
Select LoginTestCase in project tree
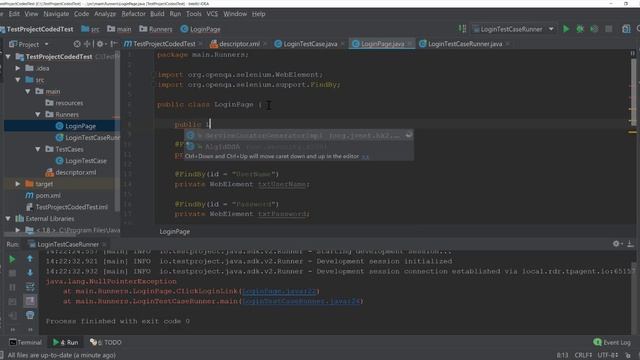pos(86,161)
